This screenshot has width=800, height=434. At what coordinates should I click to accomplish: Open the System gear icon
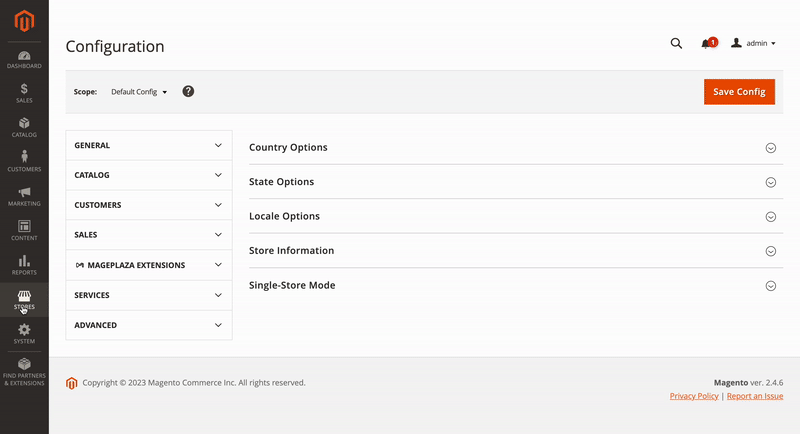coord(24,334)
